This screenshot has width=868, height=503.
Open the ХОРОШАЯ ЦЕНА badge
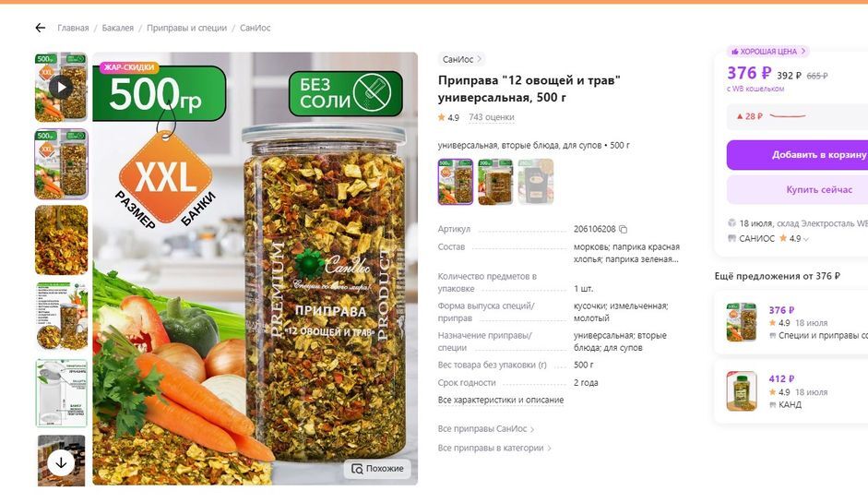tap(767, 52)
